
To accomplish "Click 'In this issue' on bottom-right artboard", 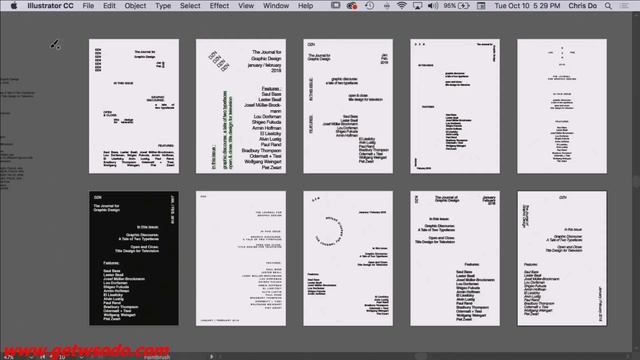I will 573,230.
